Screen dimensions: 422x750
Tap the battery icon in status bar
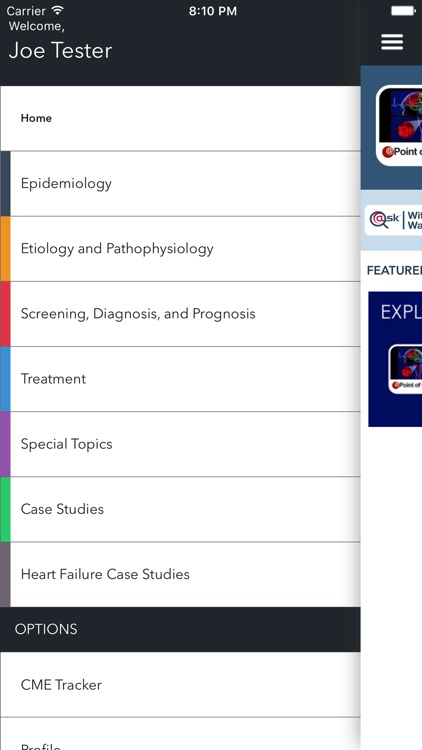403,11
